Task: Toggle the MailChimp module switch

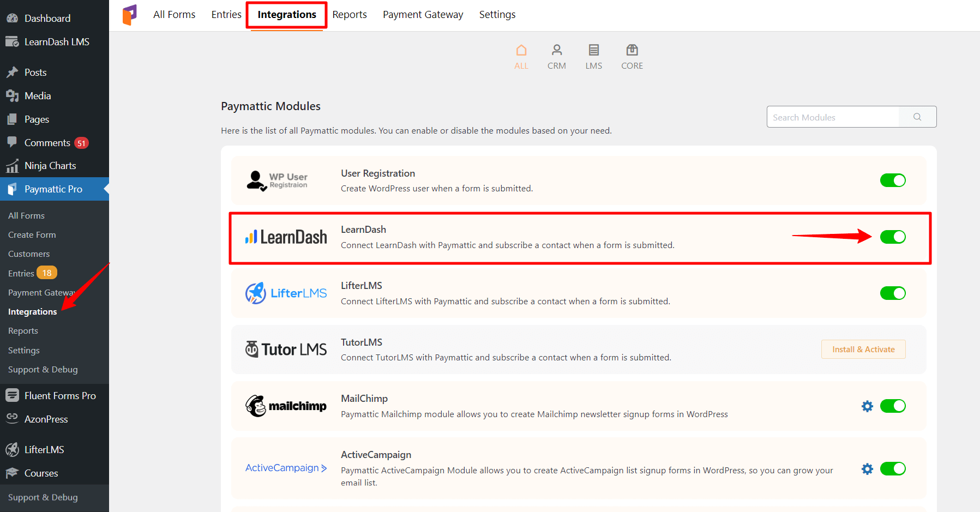Action: 893,406
